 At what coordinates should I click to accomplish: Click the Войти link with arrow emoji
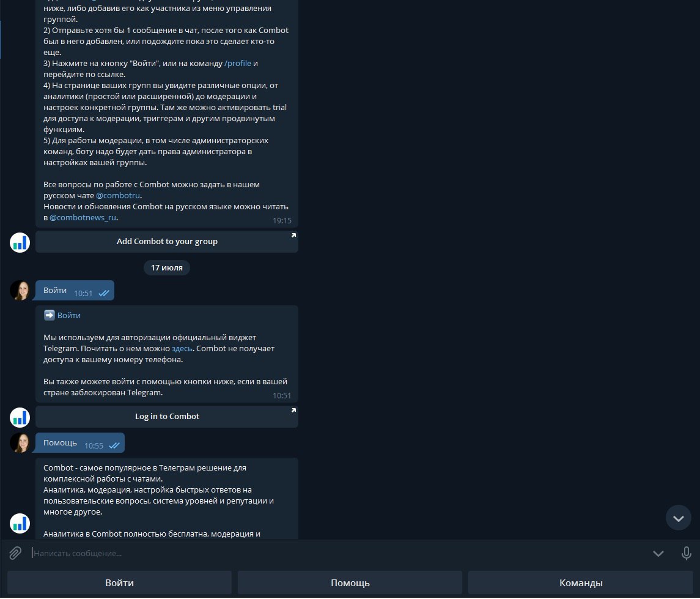click(68, 315)
